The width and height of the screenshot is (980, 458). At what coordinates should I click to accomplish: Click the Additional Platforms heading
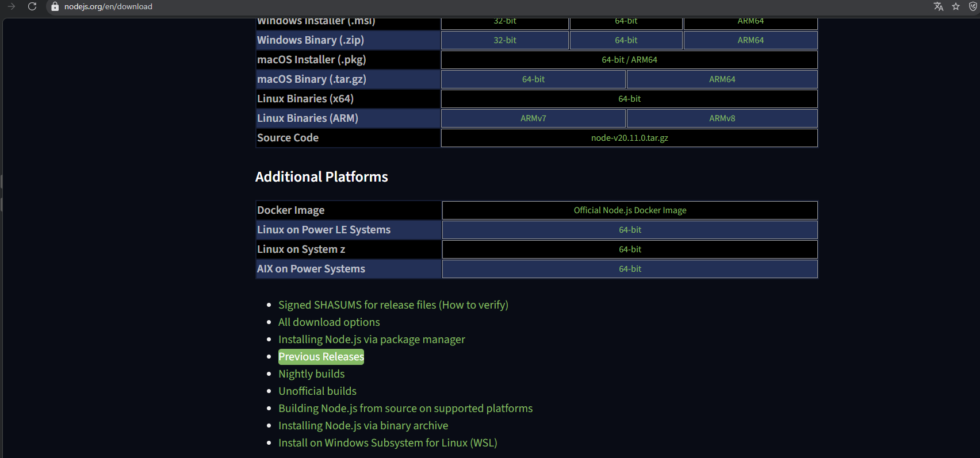[x=321, y=176]
